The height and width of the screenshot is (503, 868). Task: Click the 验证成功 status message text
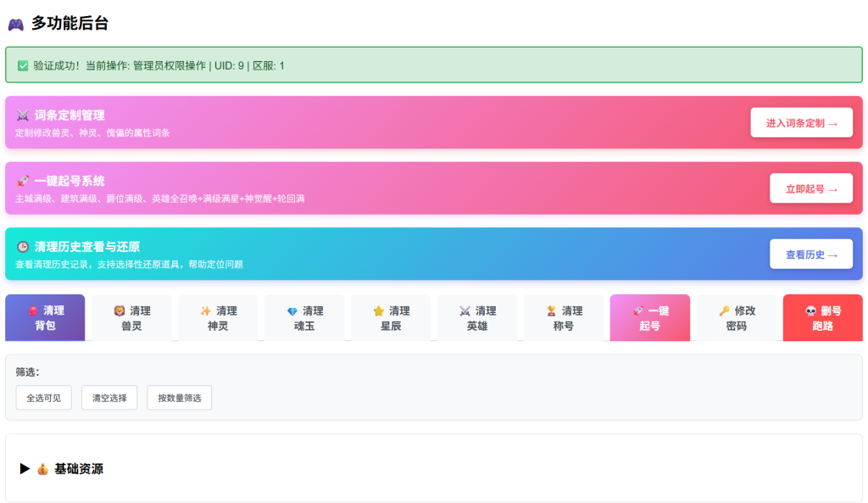coord(159,66)
